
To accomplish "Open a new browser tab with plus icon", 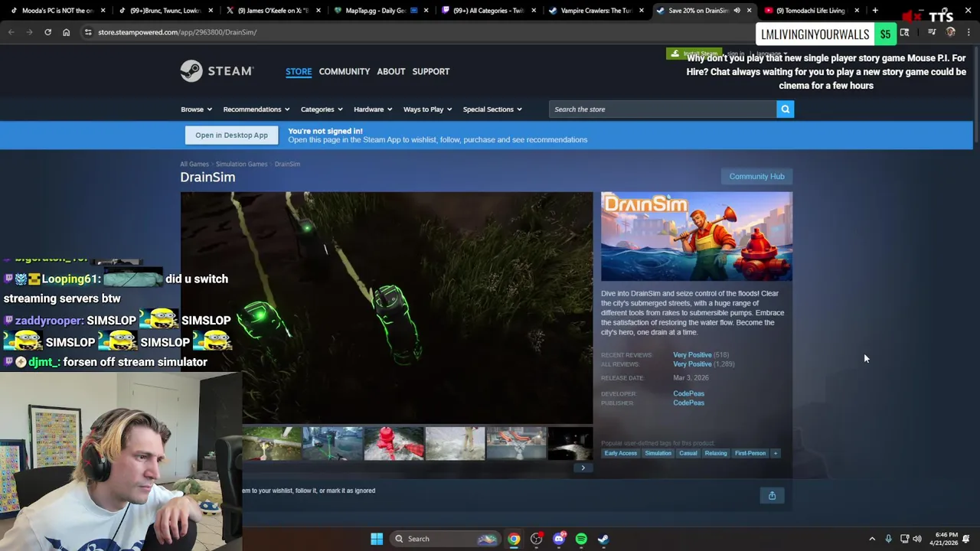I will 875,11.
